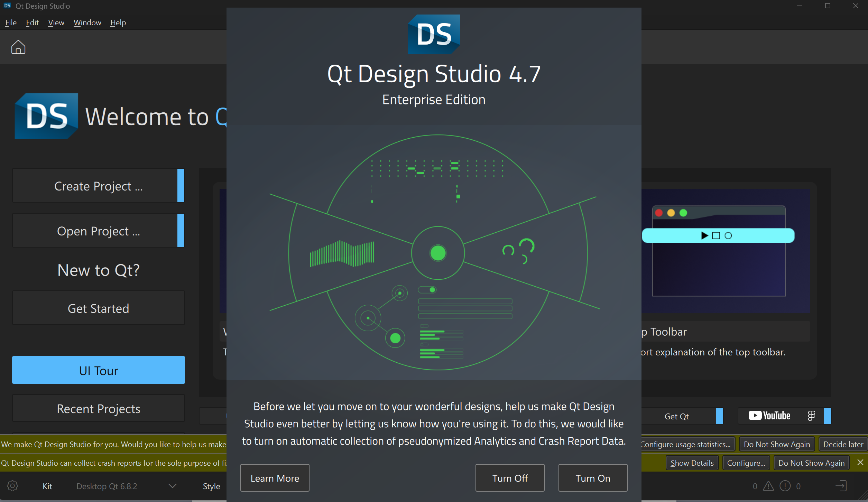The image size is (868, 502).
Task: Click the bottom horizontal scrollbar
Action: click(x=434, y=501)
